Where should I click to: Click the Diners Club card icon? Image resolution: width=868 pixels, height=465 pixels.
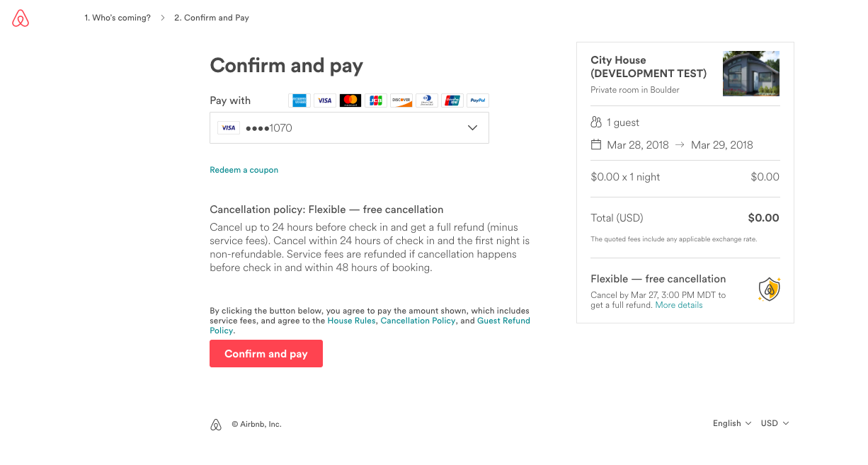pyautogui.click(x=427, y=101)
